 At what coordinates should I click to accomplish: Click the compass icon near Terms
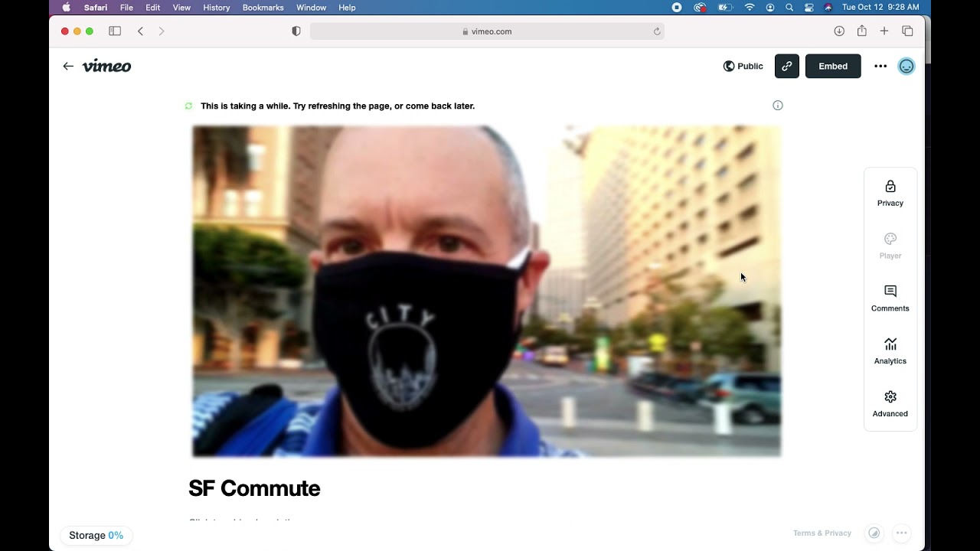pos(874,533)
